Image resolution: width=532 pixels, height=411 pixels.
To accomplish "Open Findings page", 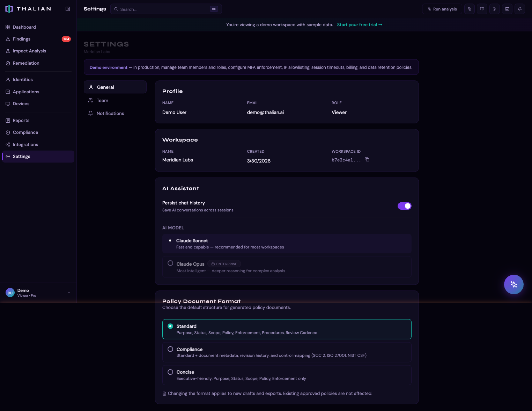I will pyautogui.click(x=38, y=39).
